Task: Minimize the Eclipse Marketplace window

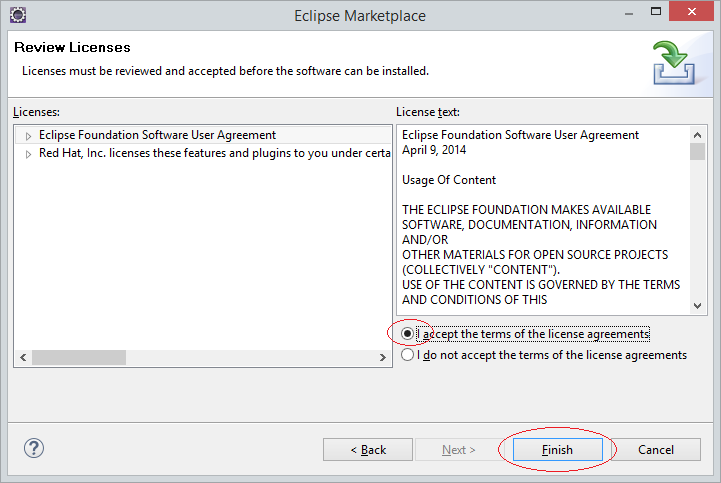Action: click(x=629, y=13)
